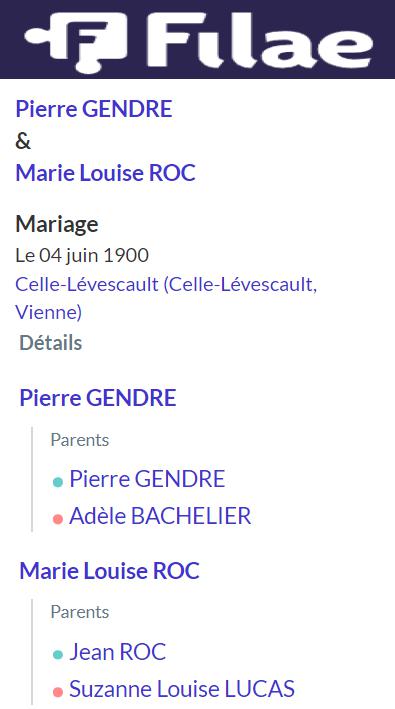Click the date Le 04 juin 1900

82,255
